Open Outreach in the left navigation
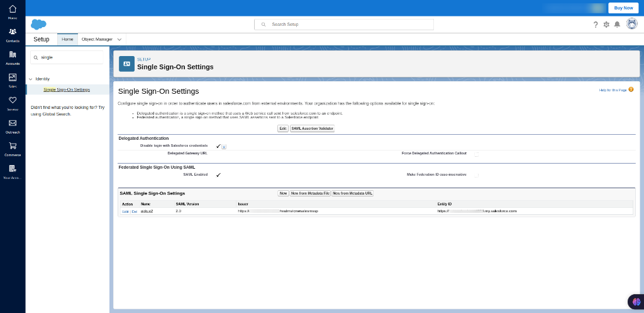Viewport: 644px width, 313px height. (x=13, y=126)
